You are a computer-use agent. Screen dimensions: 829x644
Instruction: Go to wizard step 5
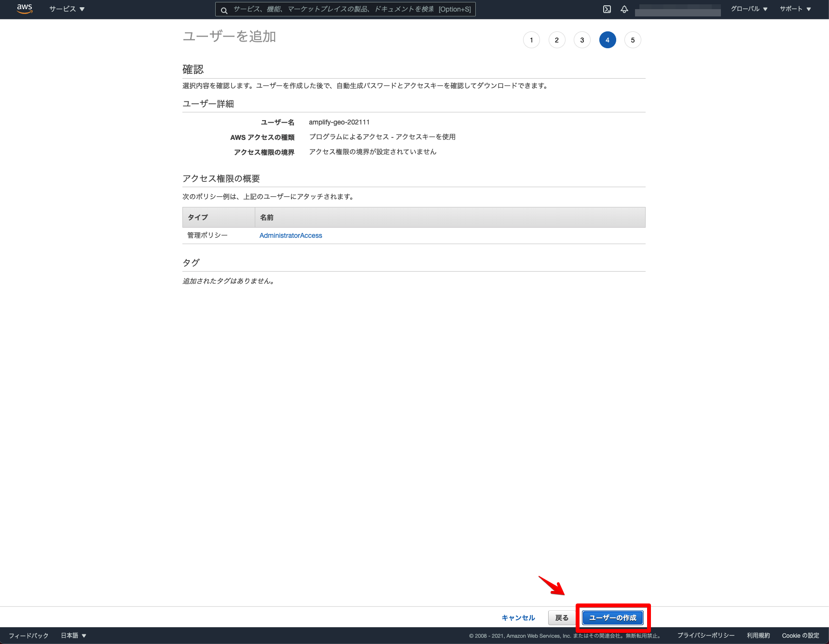click(x=633, y=40)
